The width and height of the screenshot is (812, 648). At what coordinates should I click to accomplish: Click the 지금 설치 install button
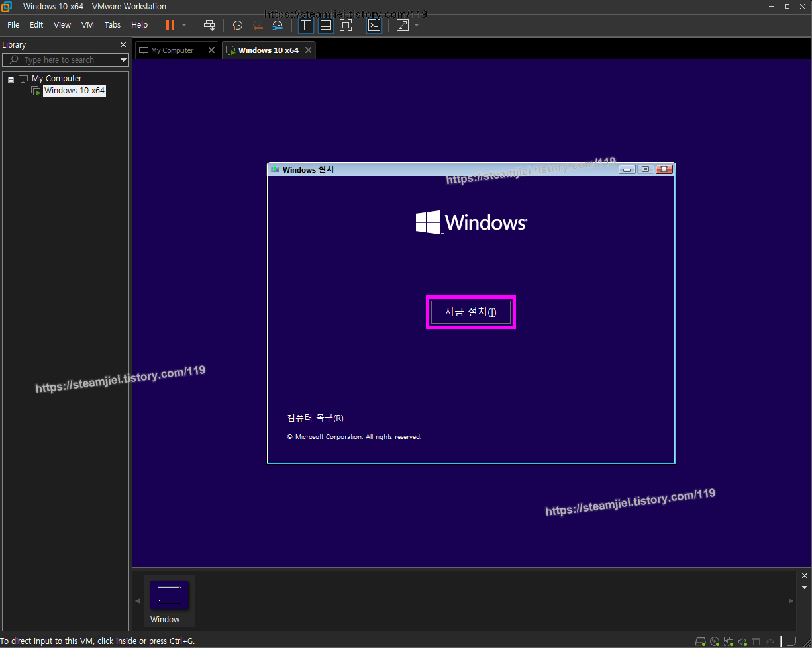[471, 312]
